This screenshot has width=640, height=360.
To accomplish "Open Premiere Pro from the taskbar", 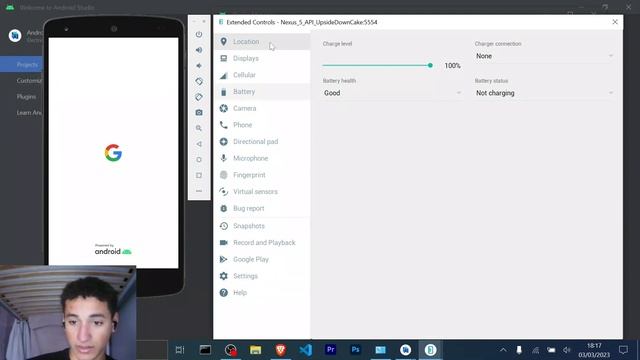I will pos(331,350).
